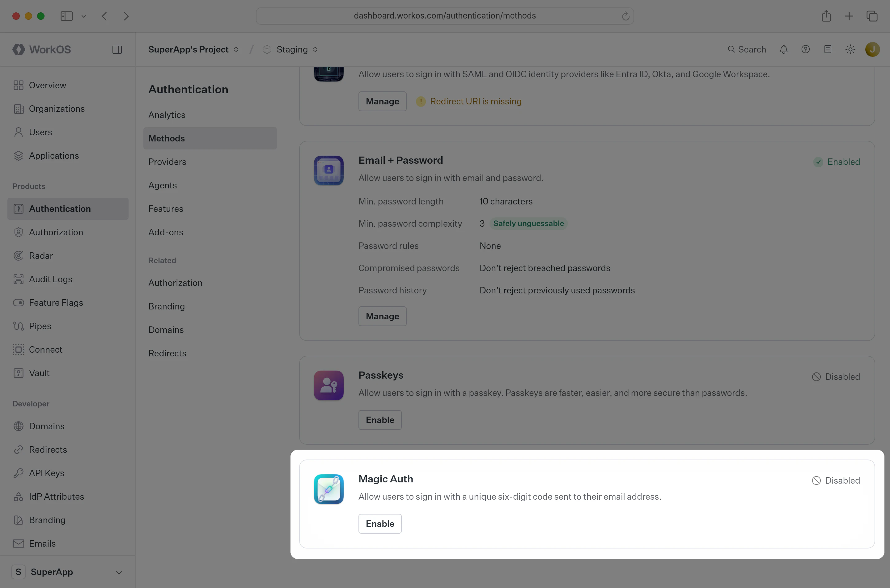Click the Passkeys app icon
The height and width of the screenshot is (588, 890).
pyautogui.click(x=329, y=385)
